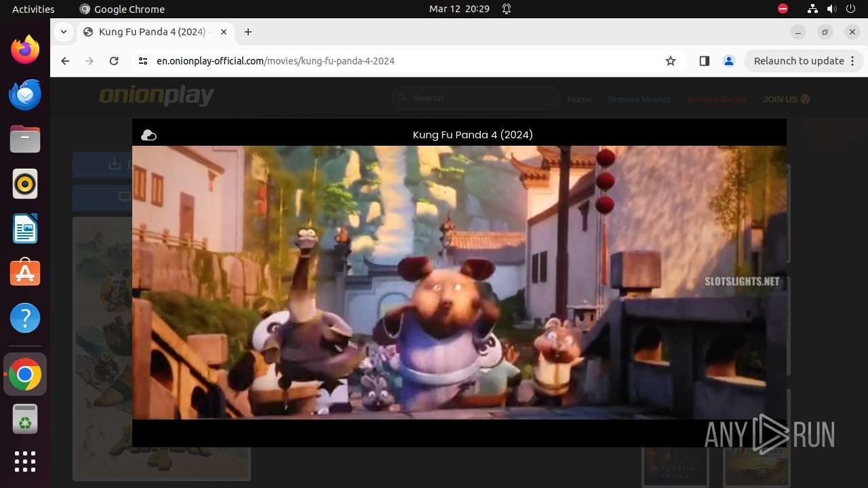Image resolution: width=868 pixels, height=488 pixels.
Task: Close the Kung Fu Panda 4 tab
Action: (x=224, y=32)
